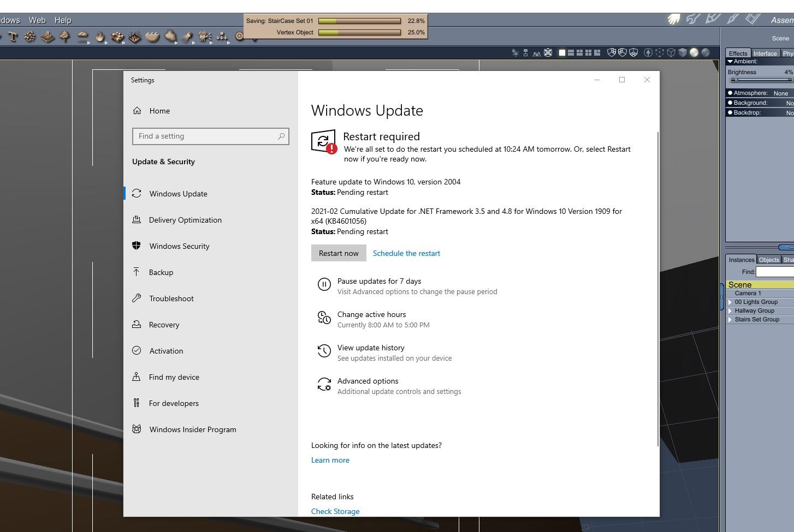Click the Settings window vertical scrollbar
This screenshot has width=794, height=532.
pyautogui.click(x=657, y=289)
